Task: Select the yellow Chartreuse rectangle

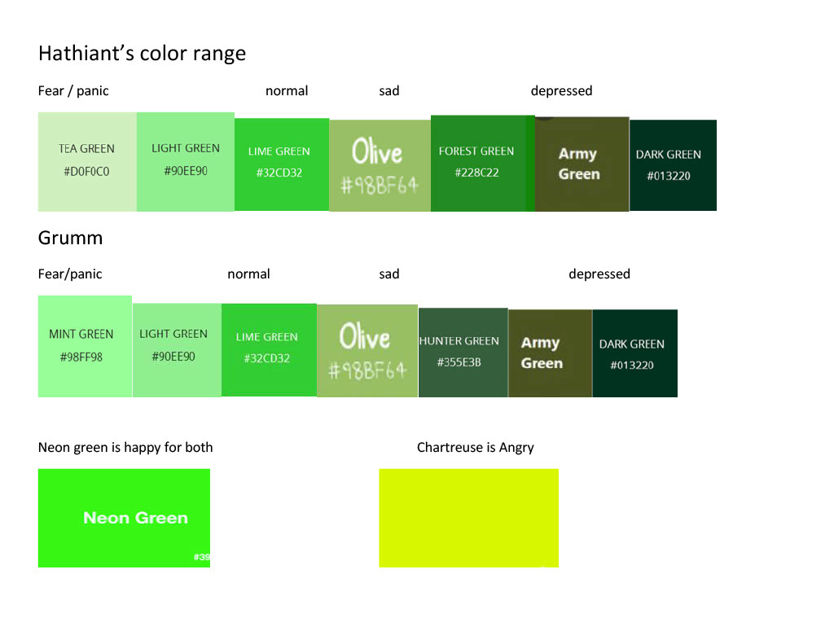Action: point(468,518)
